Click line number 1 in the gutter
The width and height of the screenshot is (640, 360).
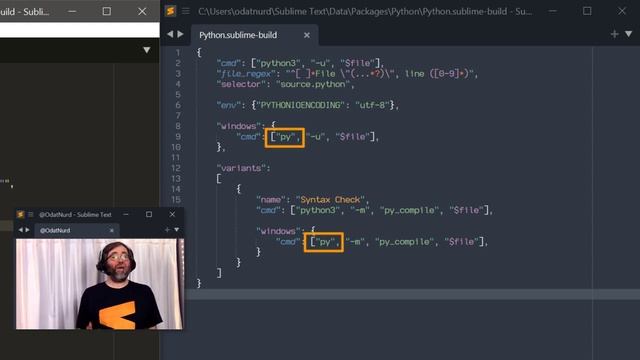[178, 52]
